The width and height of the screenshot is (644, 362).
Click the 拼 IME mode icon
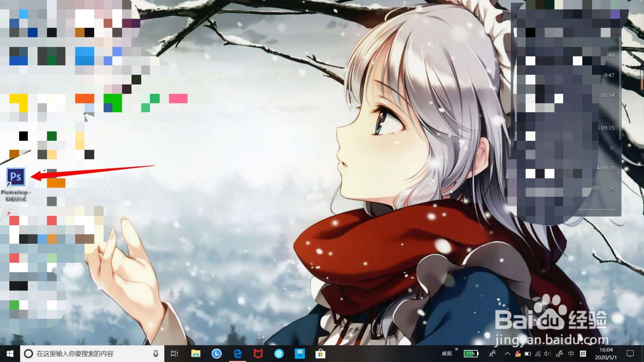point(583,354)
